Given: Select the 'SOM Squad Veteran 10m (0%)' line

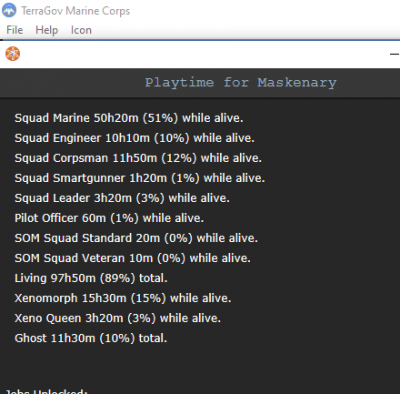Looking at the screenshot, I should [132, 258].
